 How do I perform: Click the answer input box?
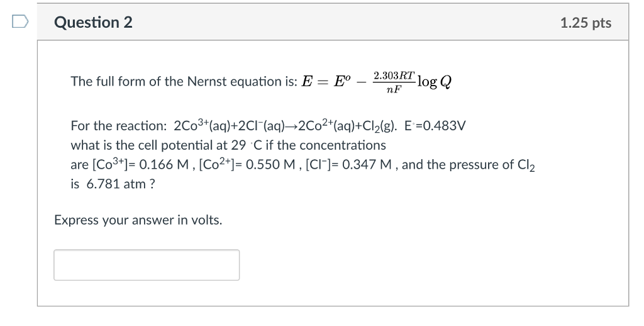(x=147, y=265)
